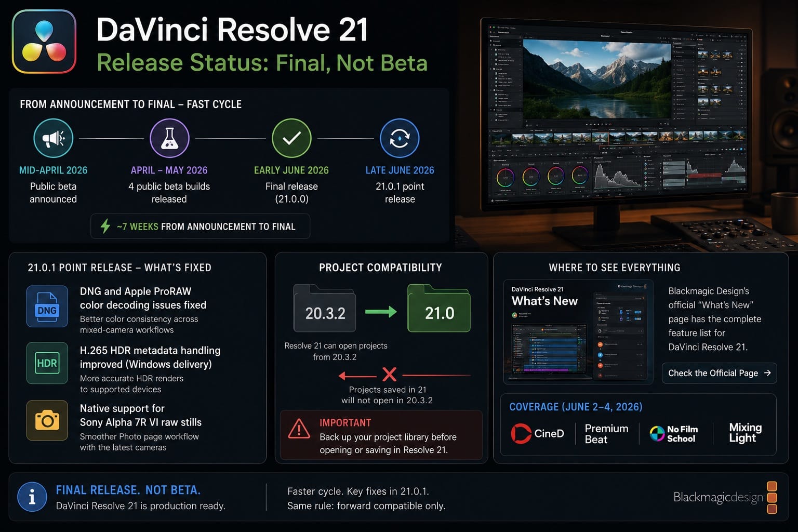Click the megaphone announcement icon
Image resolution: width=798 pixels, height=532 pixels.
53,138
